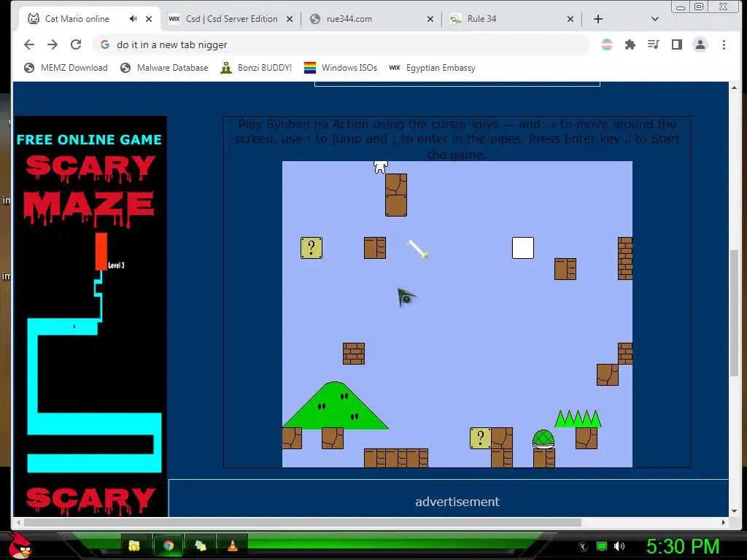Click the volume speaker tray icon
Image resolution: width=747 pixels, height=560 pixels.
click(619, 546)
